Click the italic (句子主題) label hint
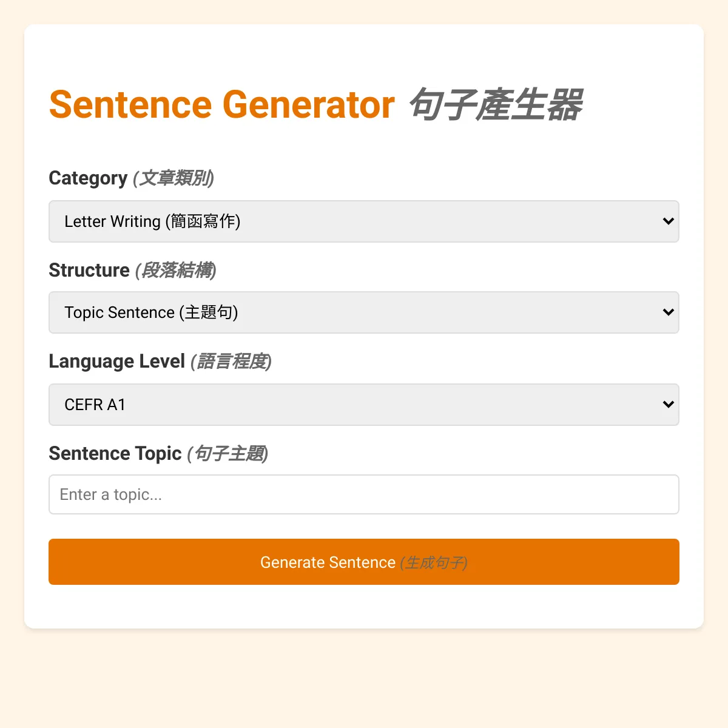The width and height of the screenshot is (728, 728). (228, 454)
